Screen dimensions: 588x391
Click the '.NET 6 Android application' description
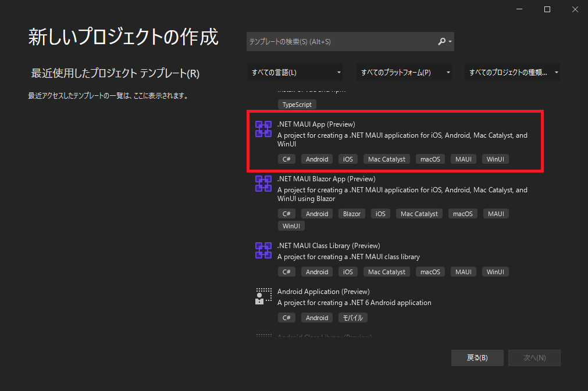(354, 303)
